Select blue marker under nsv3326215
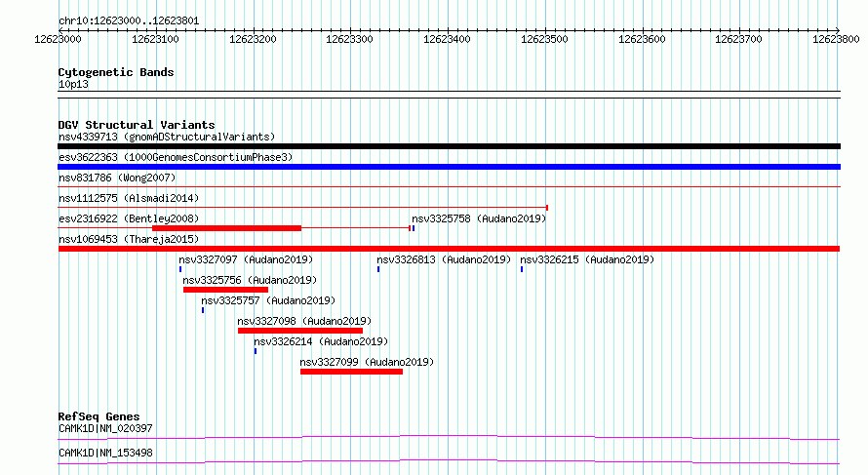The height and width of the screenshot is (475, 868). pyautogui.click(x=522, y=269)
